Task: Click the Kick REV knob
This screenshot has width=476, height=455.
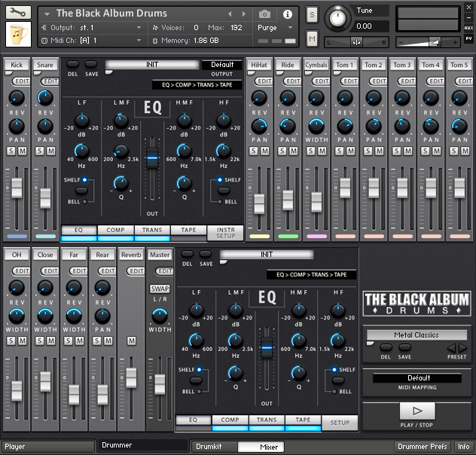Action: click(17, 98)
